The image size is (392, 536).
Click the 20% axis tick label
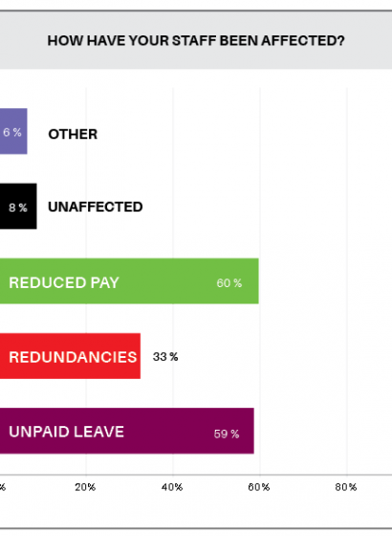85,487
